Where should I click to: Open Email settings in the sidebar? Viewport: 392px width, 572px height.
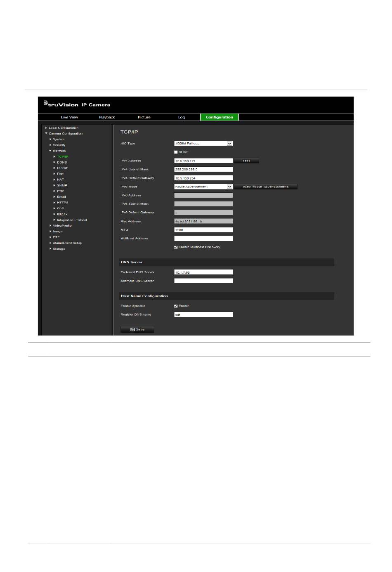point(61,197)
